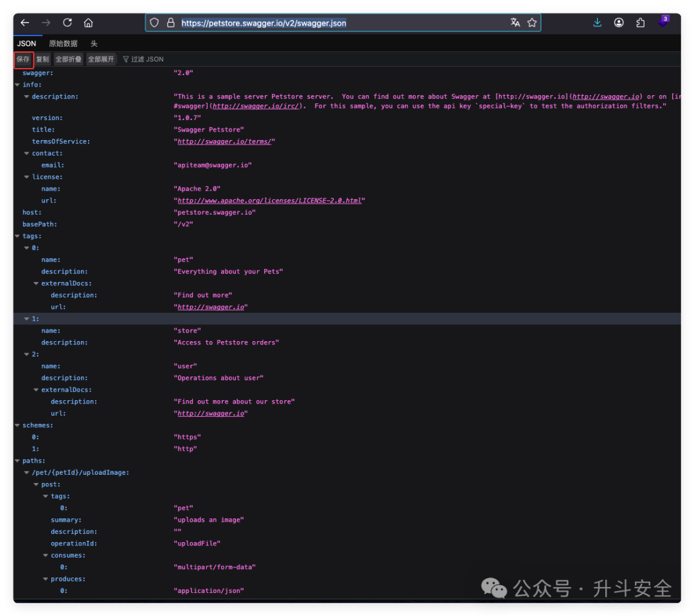Select the "Apache 2.0" name value
The width and height of the screenshot is (694, 616).
click(x=197, y=188)
